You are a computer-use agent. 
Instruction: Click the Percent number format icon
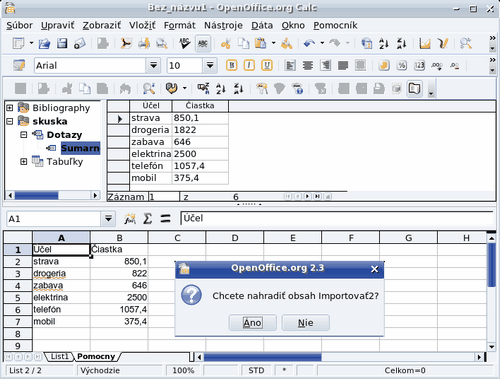coord(402,65)
